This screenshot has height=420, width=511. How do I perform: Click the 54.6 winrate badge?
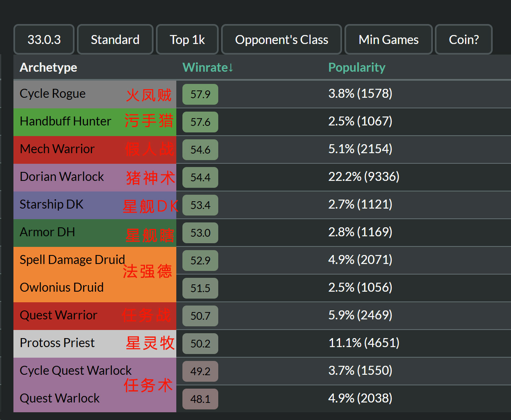point(200,150)
